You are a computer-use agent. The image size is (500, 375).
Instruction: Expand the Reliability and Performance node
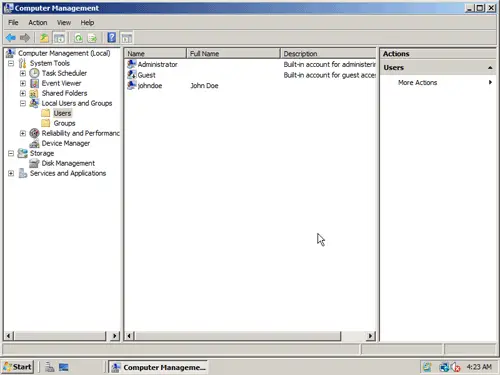(23, 133)
